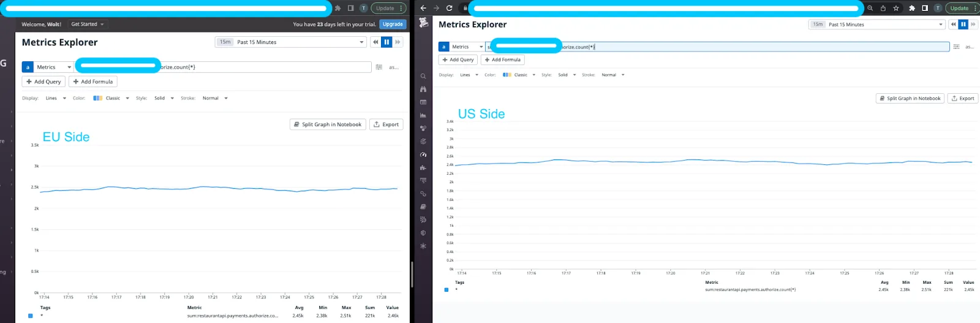Open Chrome Update menu in US browser

pyautogui.click(x=962, y=8)
